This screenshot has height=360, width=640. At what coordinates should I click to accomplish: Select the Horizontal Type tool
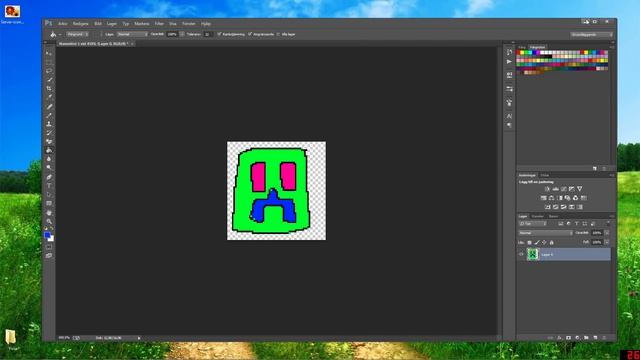(49, 186)
